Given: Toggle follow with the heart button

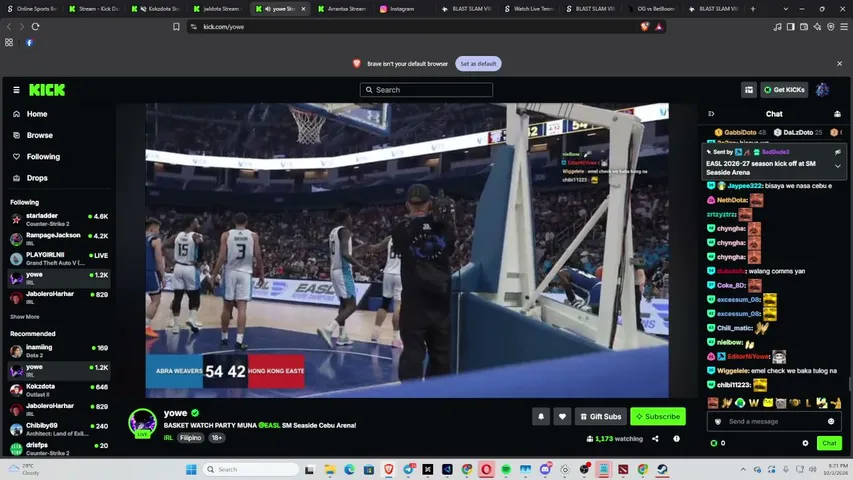Looking at the screenshot, I should click(562, 416).
